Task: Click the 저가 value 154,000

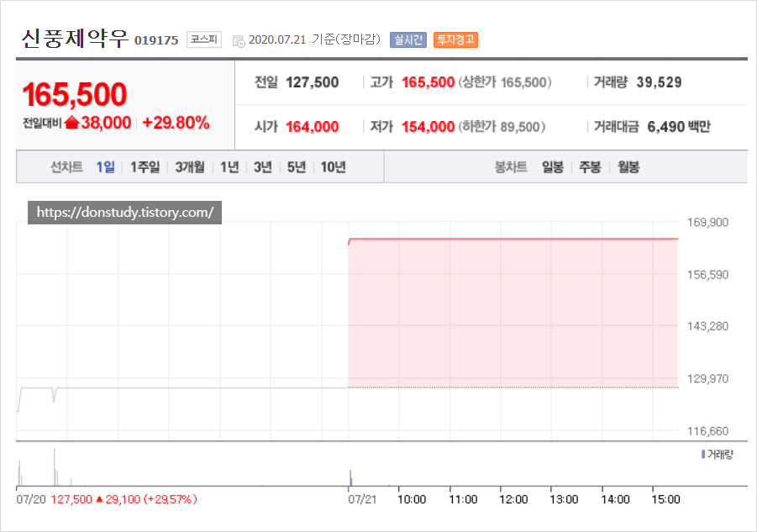Action: click(428, 127)
